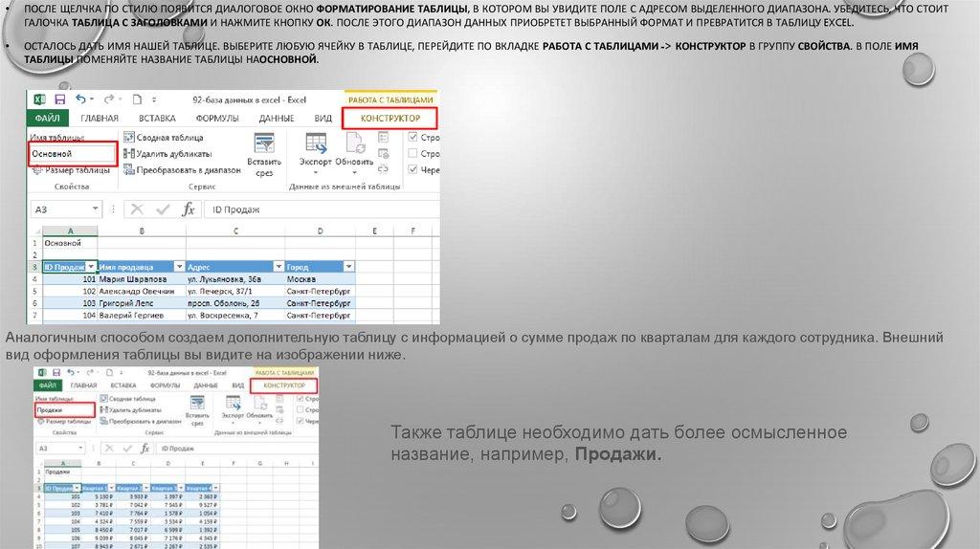This screenshot has width=980, height=549.
Task: Click the Save icon in the larger Excel window
Action: (59, 99)
